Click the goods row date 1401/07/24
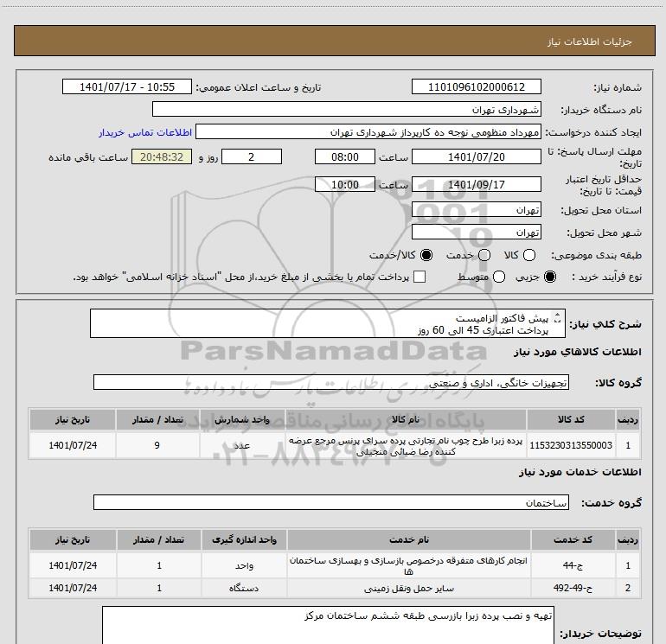666x644 pixels. point(73,445)
